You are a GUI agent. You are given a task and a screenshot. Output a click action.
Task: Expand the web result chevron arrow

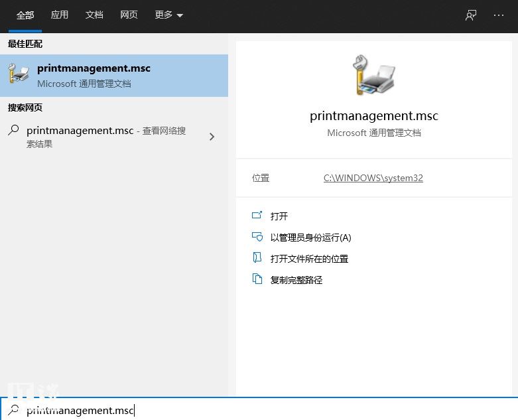(212, 137)
